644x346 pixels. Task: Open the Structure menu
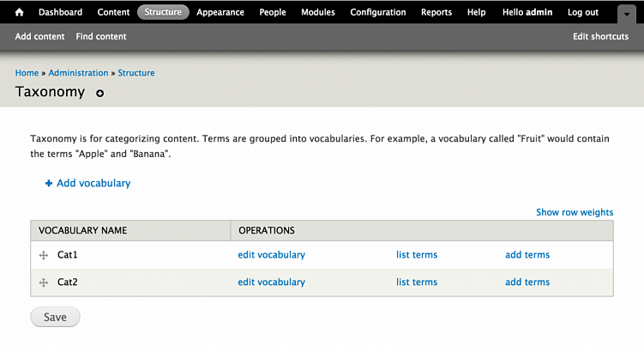click(x=163, y=13)
